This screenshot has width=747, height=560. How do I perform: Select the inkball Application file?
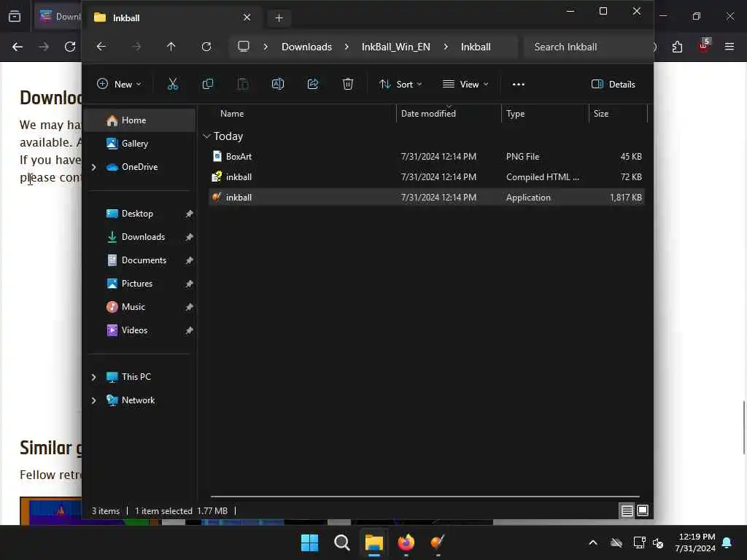426,198
